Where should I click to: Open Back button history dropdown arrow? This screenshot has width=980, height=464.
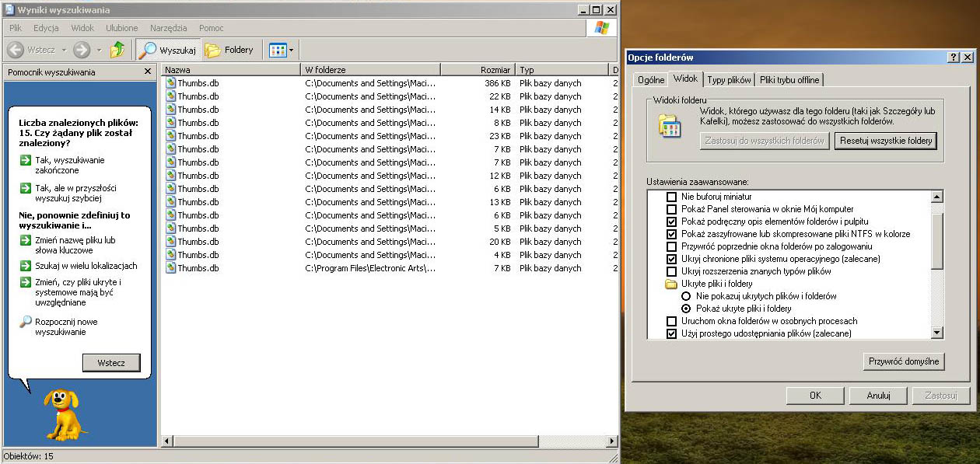(62, 50)
